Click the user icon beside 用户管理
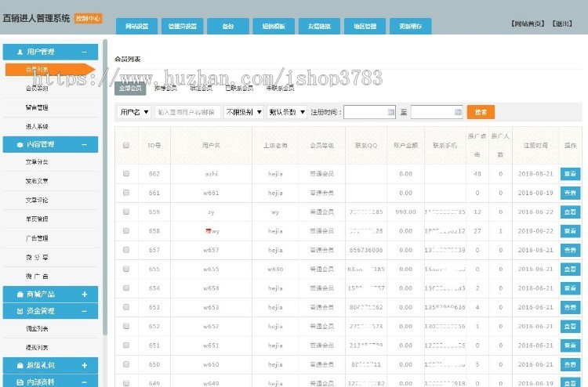 click(x=20, y=52)
